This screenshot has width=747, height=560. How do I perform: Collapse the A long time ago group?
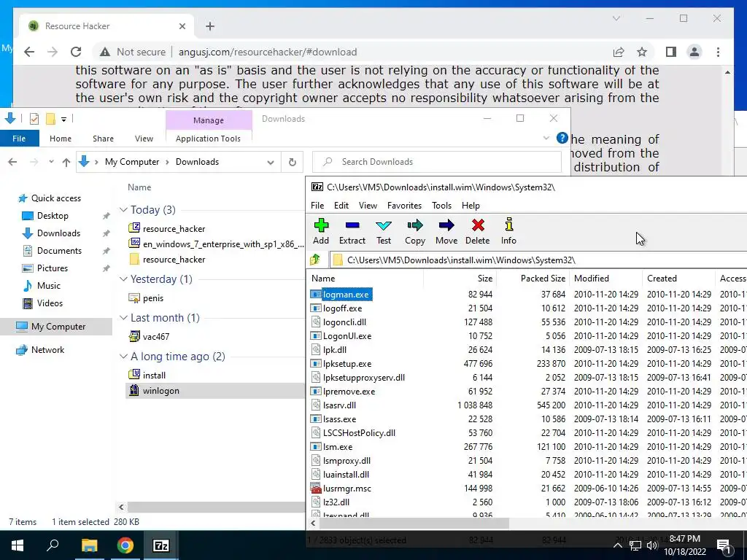point(123,356)
